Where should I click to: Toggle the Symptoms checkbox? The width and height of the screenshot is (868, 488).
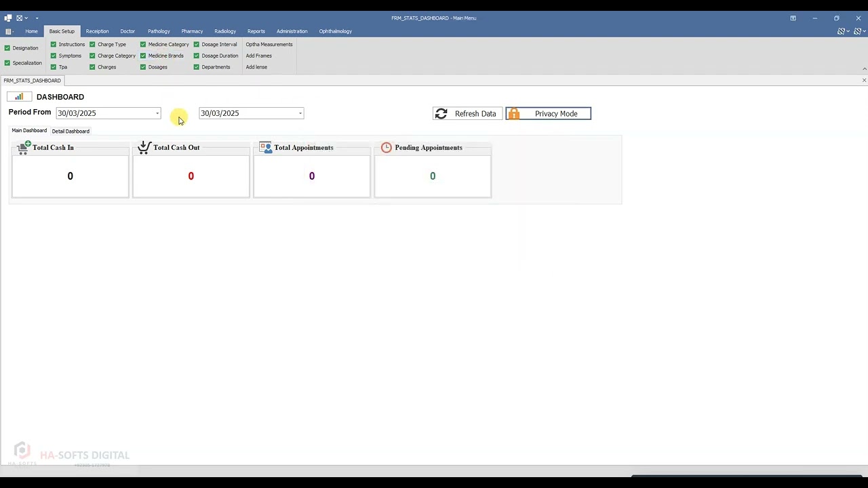(x=54, y=56)
